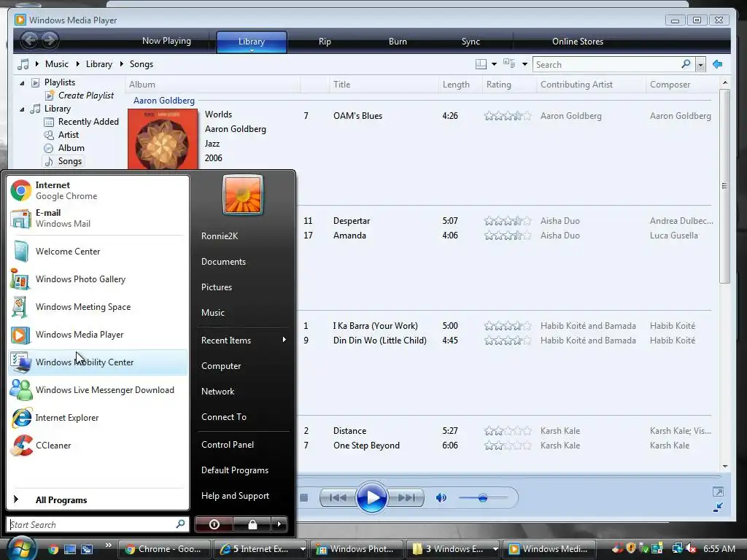The height and width of the screenshot is (560, 747).
Task: Select Recently Added in the library tree
Action: (x=88, y=122)
